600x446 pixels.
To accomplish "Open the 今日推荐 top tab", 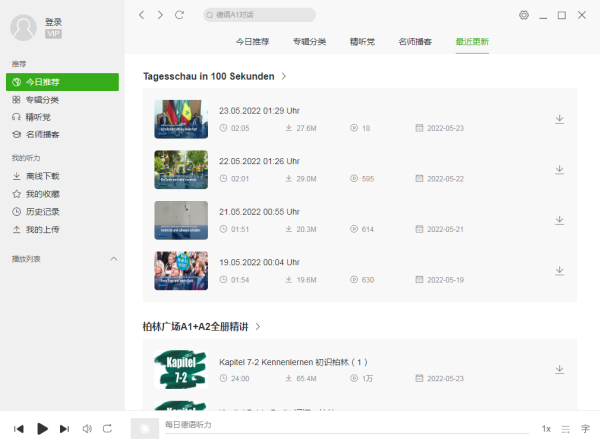I will (x=253, y=42).
